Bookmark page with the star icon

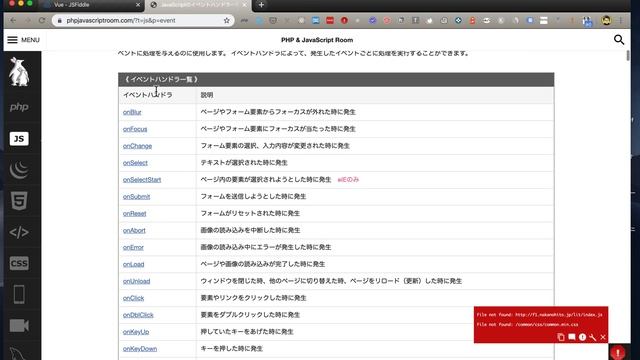(227, 20)
